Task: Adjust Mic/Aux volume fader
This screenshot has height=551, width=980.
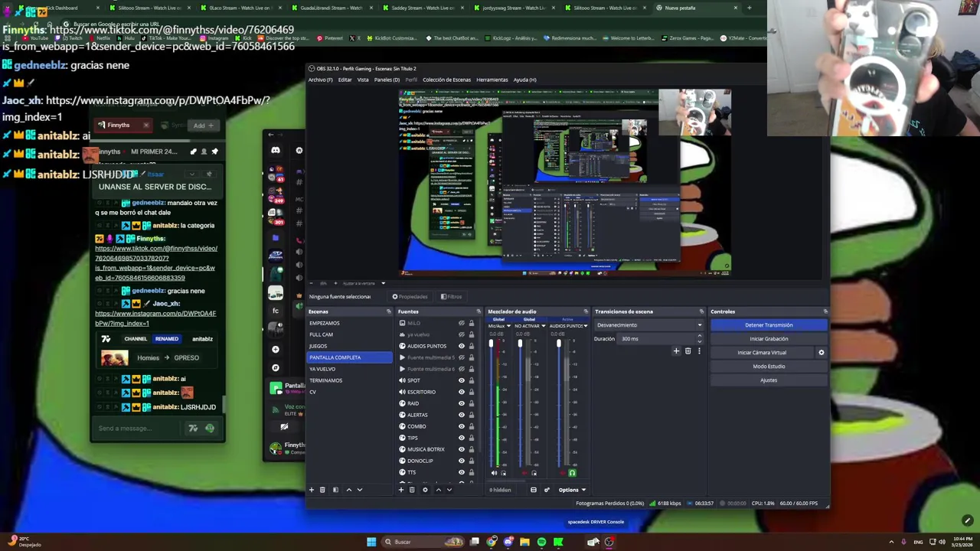Action: [492, 344]
